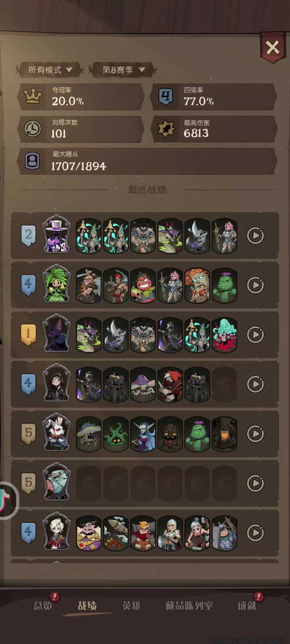Tap the 最高伤害 burst icon
The image size is (290, 644).
[x=166, y=129]
